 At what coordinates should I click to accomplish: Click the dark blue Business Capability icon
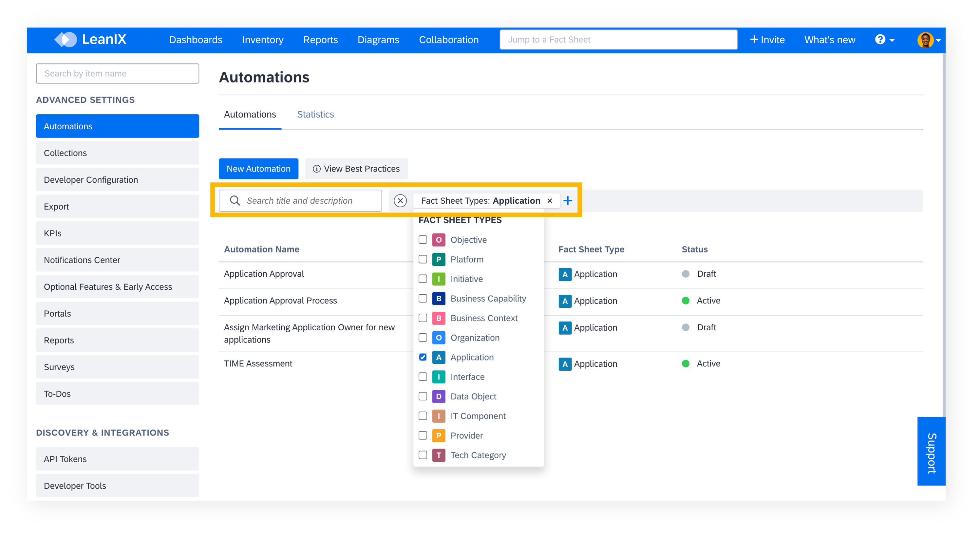pos(438,298)
